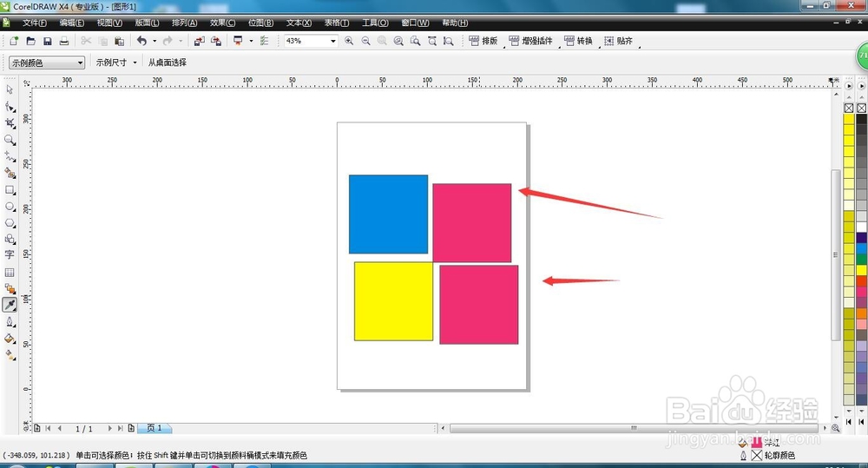Image resolution: width=868 pixels, height=468 pixels.
Task: Select the Outline pen tool
Action: (10, 322)
